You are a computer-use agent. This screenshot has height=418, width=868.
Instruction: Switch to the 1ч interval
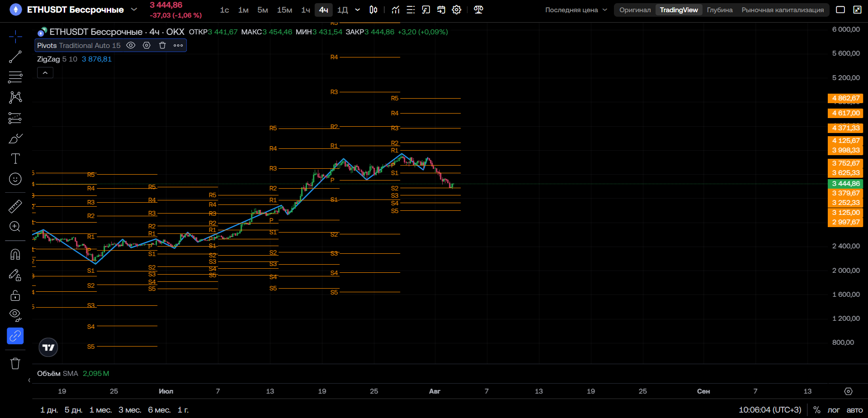[306, 10]
